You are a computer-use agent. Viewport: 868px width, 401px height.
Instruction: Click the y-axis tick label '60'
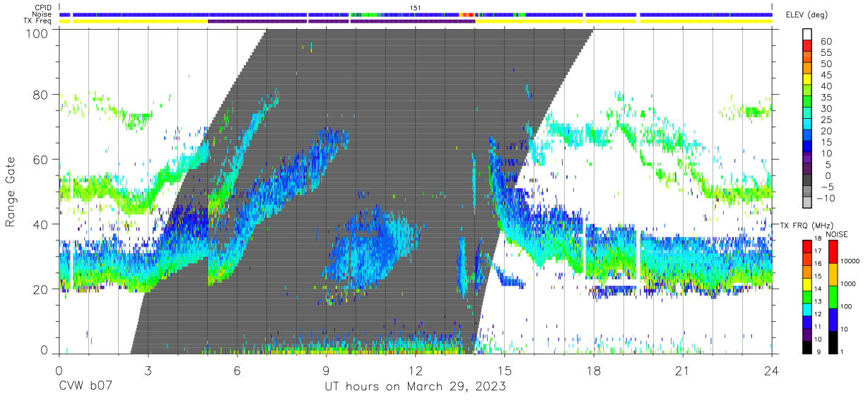[x=40, y=159]
